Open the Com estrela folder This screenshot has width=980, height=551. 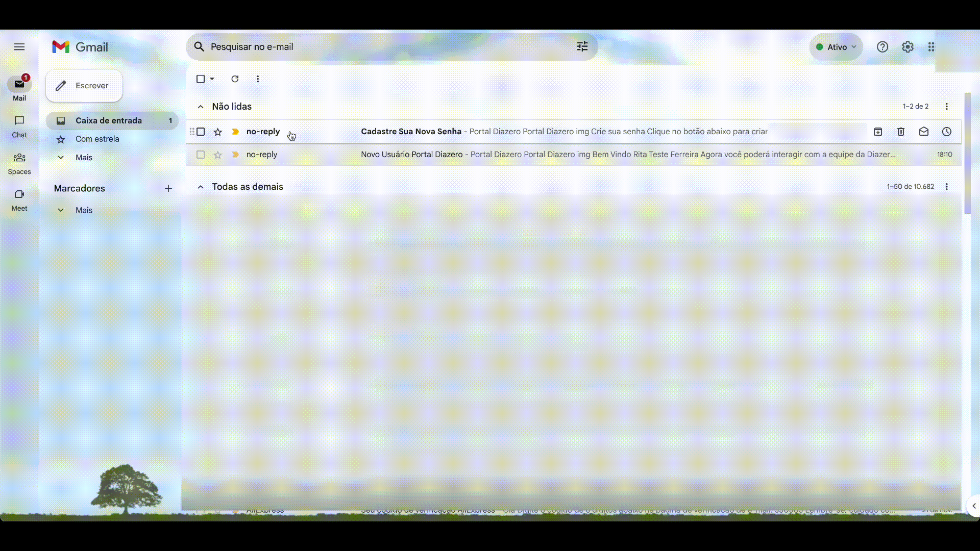click(97, 139)
